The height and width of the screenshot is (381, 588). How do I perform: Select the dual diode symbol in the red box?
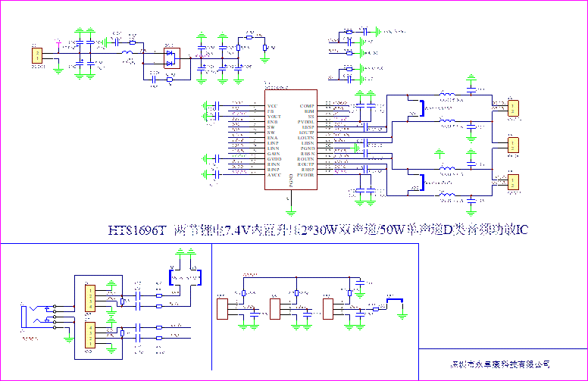tap(172, 58)
